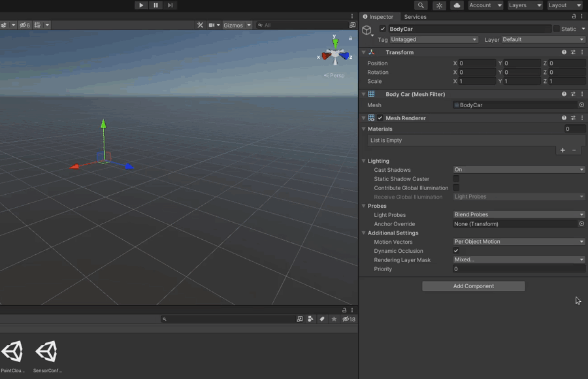Enable the Static Shadow Caster checkbox

pos(455,178)
